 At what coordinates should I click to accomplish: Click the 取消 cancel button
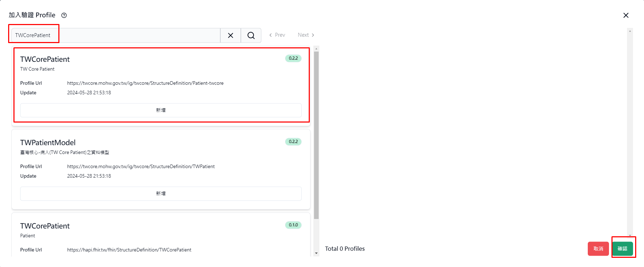pyautogui.click(x=598, y=249)
